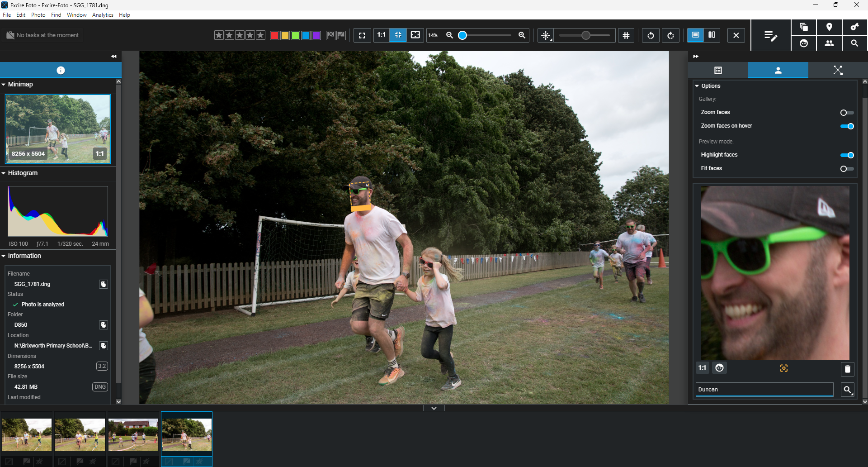Enable the Fit faces toggle
This screenshot has width=868, height=467.
(847, 169)
